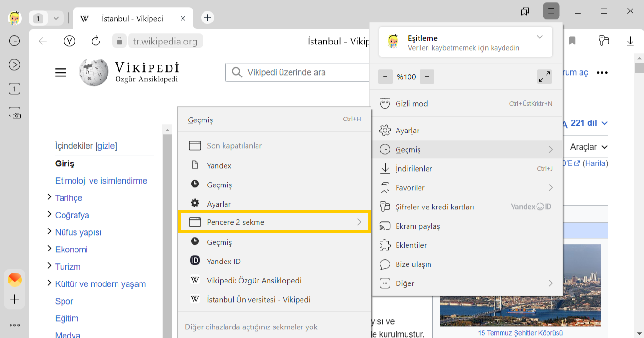Viewport: 644px width, 338px height.
Task: Open the Etimoloji ve isimlendirme link
Action: (101, 181)
